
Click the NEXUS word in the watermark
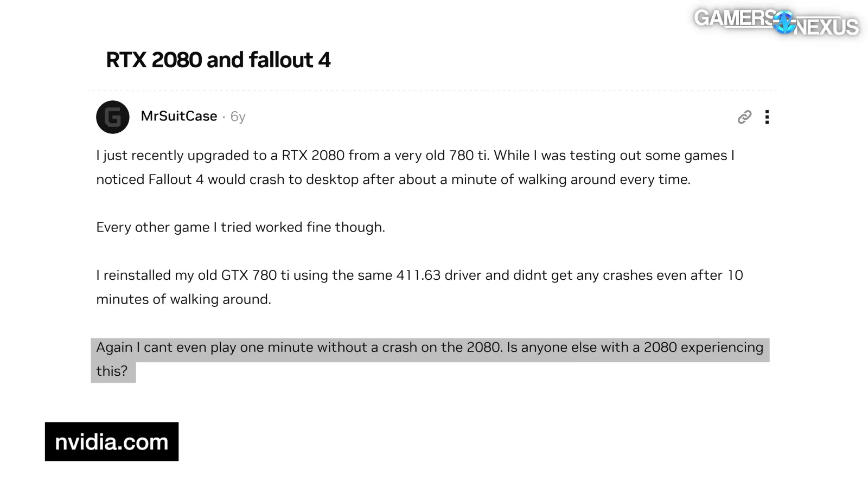[x=827, y=27]
